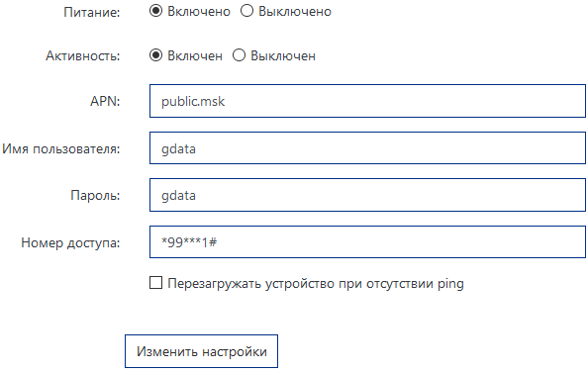Click the 'Включен' word next to Активность
Screen dimensions: 588x372
[195, 55]
